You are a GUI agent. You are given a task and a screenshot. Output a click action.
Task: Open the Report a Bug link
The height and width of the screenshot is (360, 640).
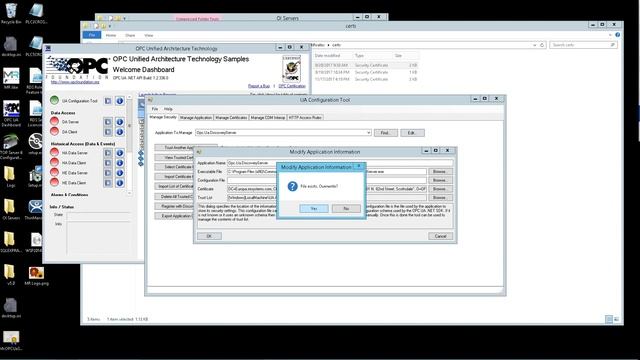click(259, 86)
